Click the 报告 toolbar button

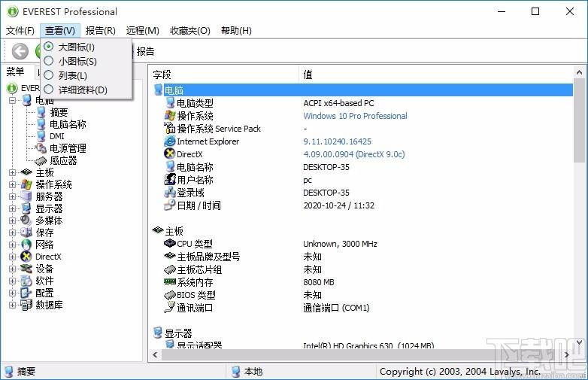pos(145,51)
